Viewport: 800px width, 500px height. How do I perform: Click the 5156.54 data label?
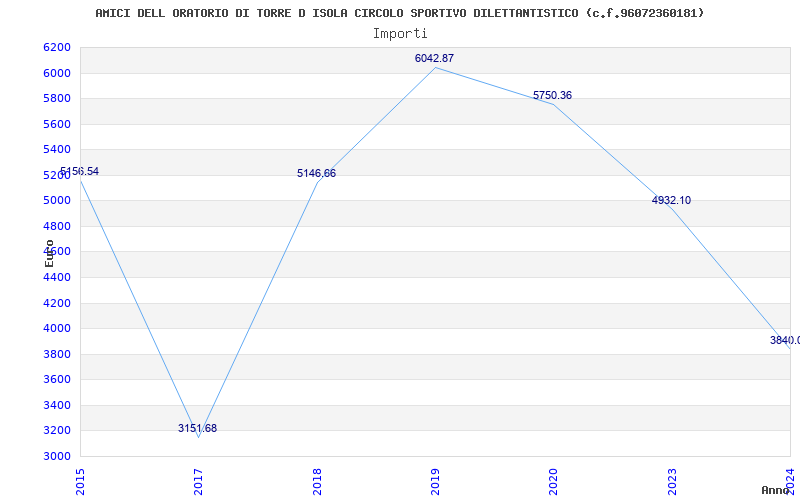tap(79, 171)
